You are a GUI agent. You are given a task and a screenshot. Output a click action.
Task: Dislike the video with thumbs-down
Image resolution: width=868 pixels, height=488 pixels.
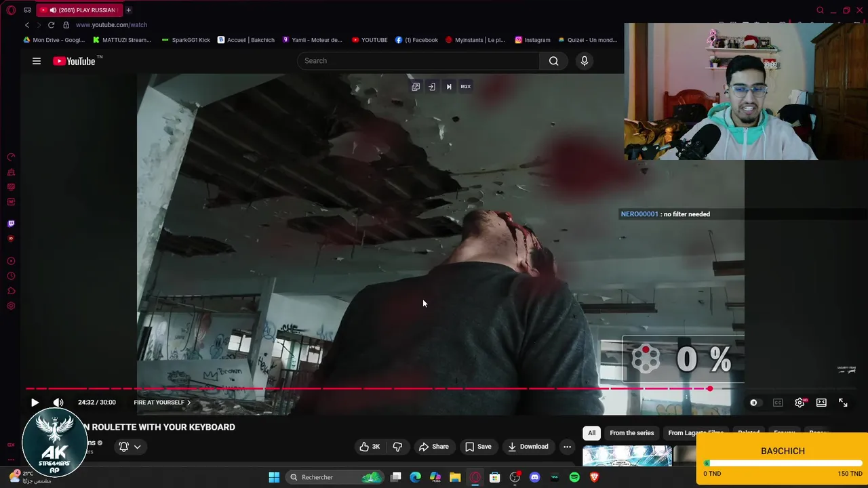coord(397,447)
